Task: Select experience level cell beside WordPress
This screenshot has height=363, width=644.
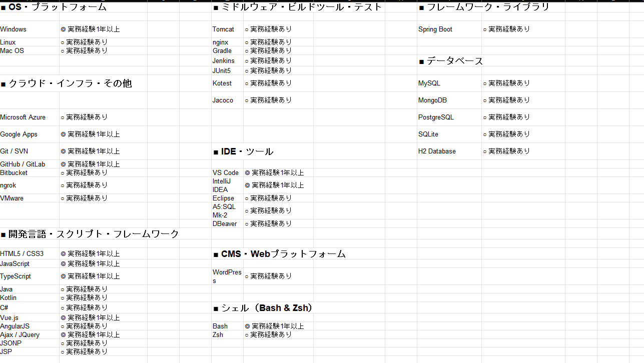Action: coord(278,276)
